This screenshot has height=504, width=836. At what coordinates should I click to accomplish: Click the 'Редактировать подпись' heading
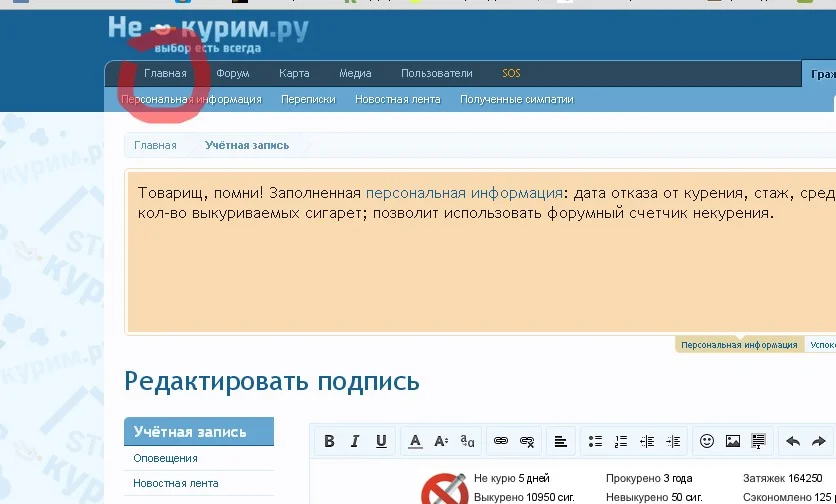pyautogui.click(x=272, y=382)
